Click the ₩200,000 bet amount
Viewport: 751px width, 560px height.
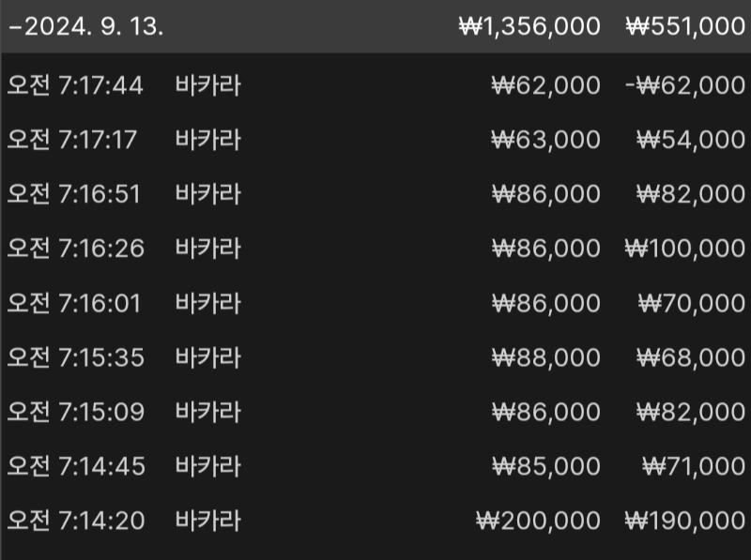538,521
